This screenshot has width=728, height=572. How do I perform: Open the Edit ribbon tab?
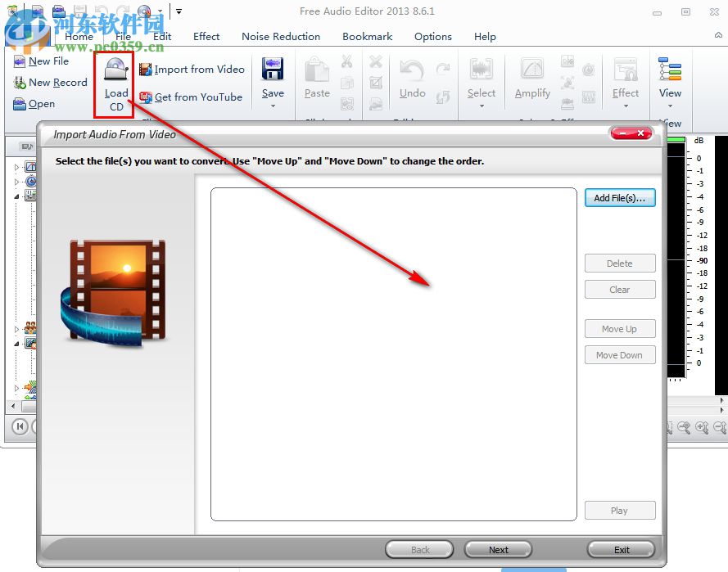[162, 37]
